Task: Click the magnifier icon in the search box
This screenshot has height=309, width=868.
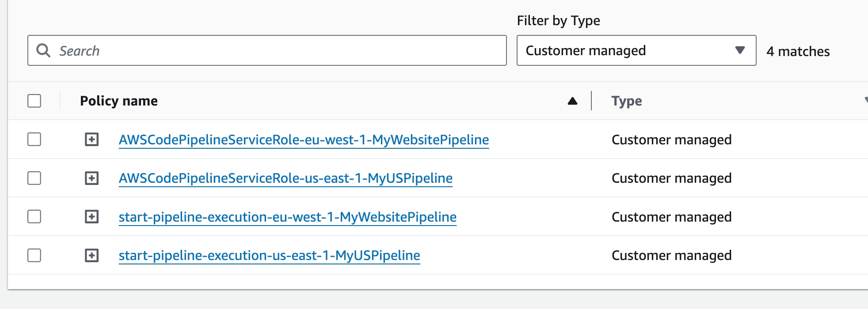Action: click(43, 50)
